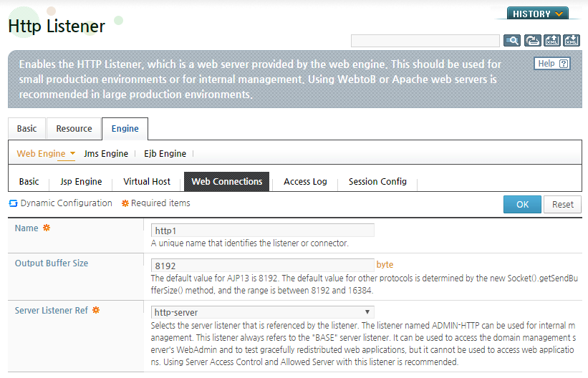Expand the Web Engine dropdown

[x=46, y=154]
